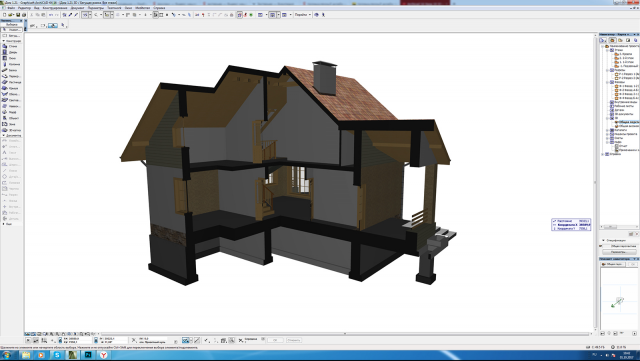Select the Stair (Лестница) tool

click(11, 82)
